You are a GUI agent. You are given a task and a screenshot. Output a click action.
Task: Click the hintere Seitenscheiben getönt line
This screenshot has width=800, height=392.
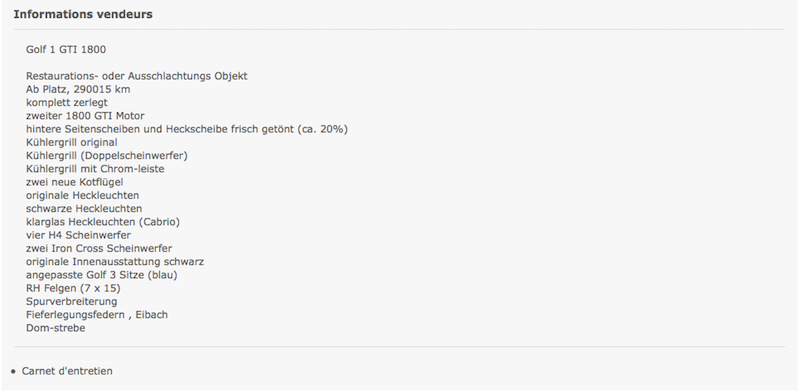click(187, 129)
